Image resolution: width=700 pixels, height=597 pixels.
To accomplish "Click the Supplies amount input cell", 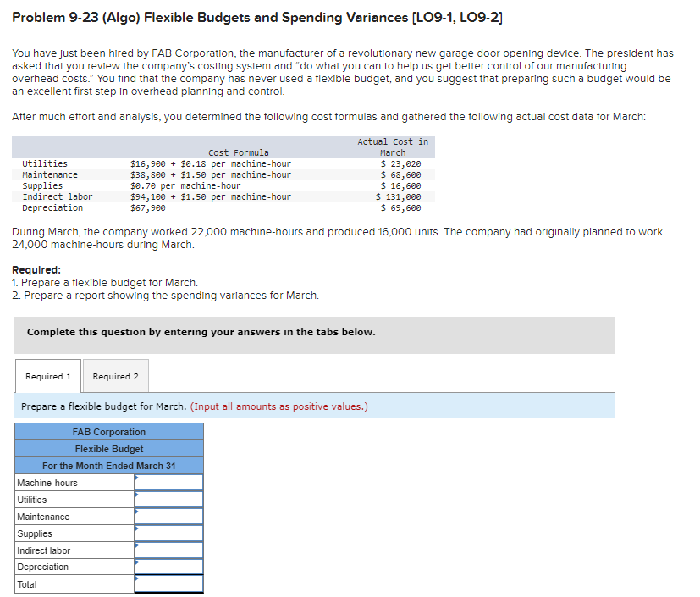I will pyautogui.click(x=168, y=533).
